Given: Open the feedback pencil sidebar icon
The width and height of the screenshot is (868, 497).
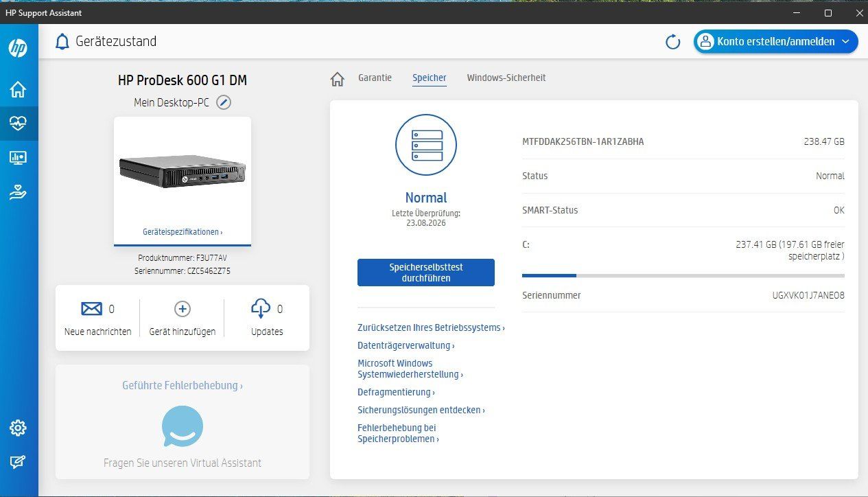Looking at the screenshot, I should click(x=18, y=463).
